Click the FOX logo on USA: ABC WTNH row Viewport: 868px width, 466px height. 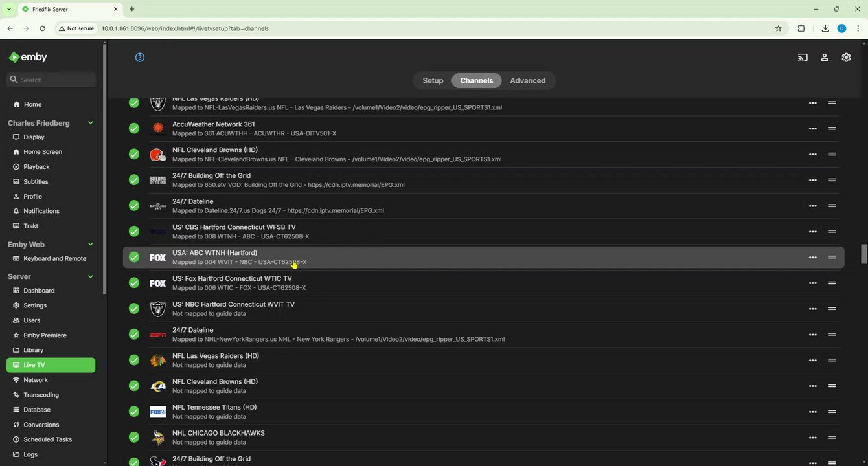(x=157, y=258)
